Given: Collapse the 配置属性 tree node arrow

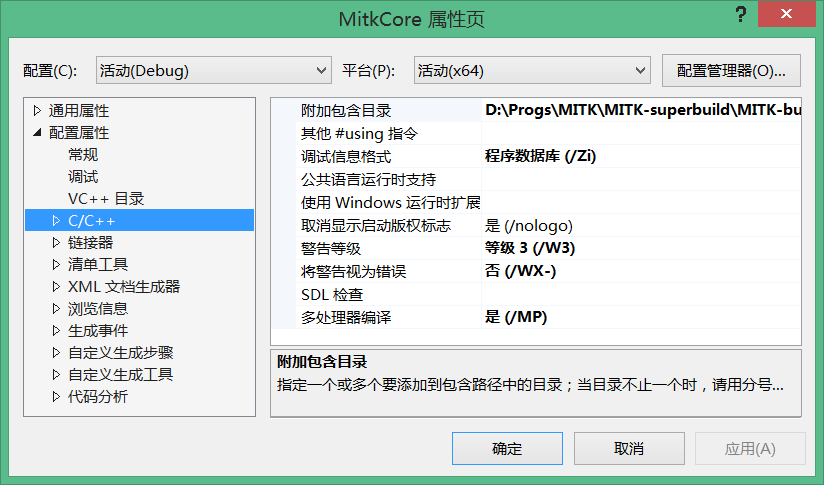Looking at the screenshot, I should (37, 132).
